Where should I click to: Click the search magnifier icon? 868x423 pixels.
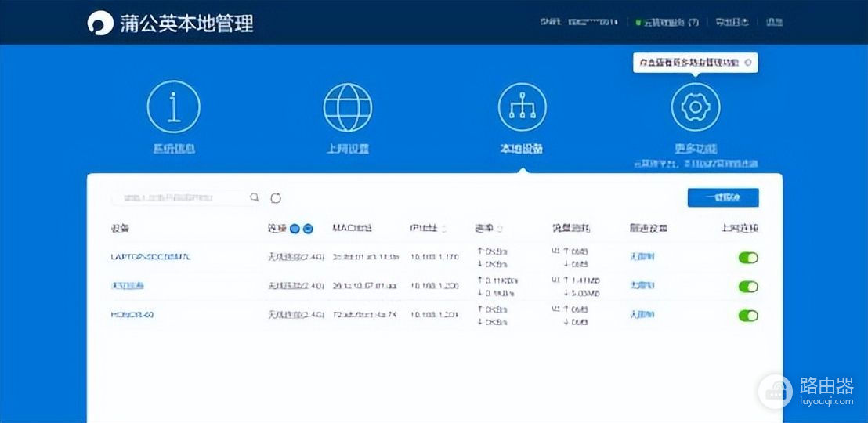coord(254,197)
